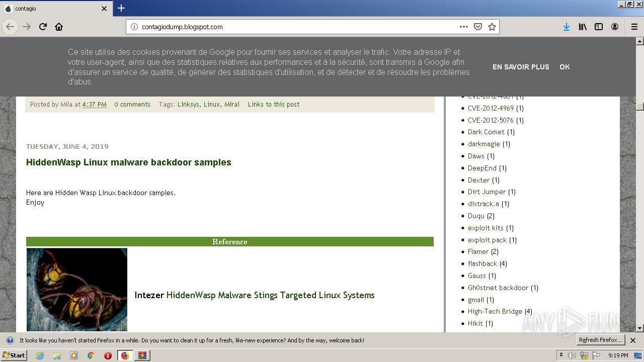Open the Dark Comet label

click(486, 132)
